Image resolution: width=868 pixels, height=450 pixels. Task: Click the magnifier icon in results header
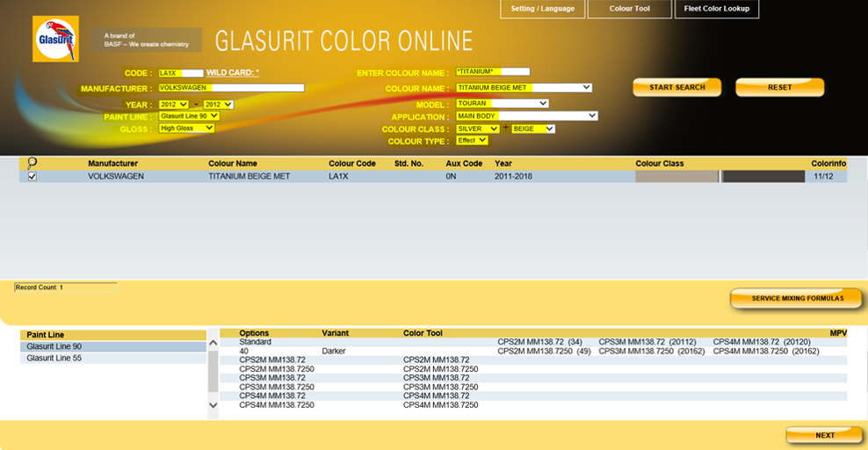(x=33, y=163)
